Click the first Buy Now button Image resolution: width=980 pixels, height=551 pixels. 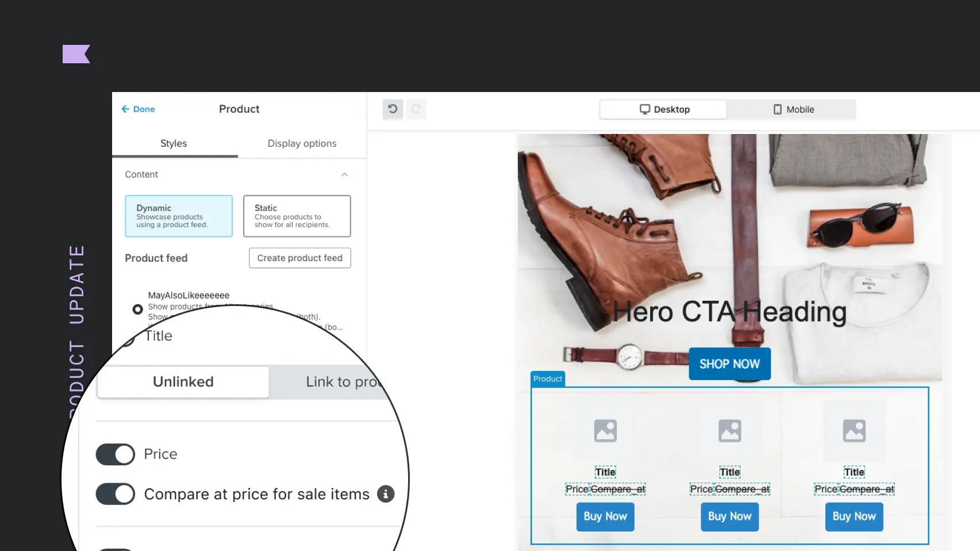pyautogui.click(x=605, y=516)
